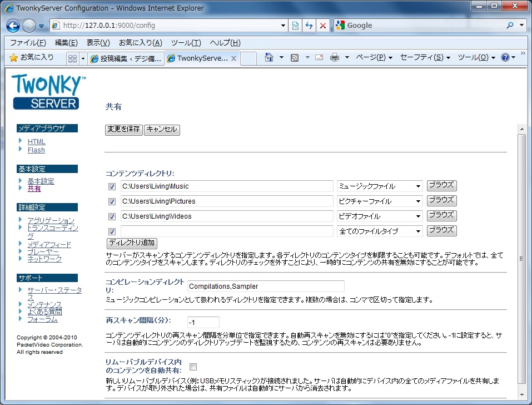This screenshot has width=532, height=405.
Task: Open the 編集(E) menu
Action: 66,43
